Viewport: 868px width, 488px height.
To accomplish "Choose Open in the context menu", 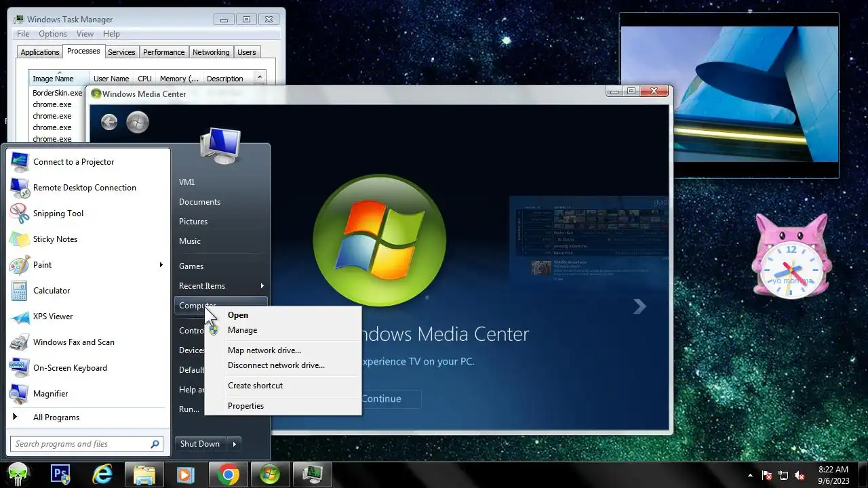I will [238, 315].
